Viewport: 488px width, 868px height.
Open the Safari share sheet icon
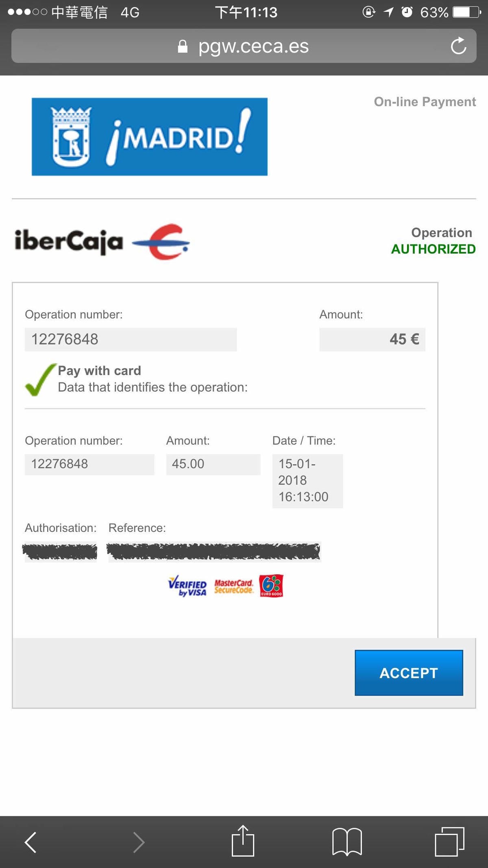243,841
